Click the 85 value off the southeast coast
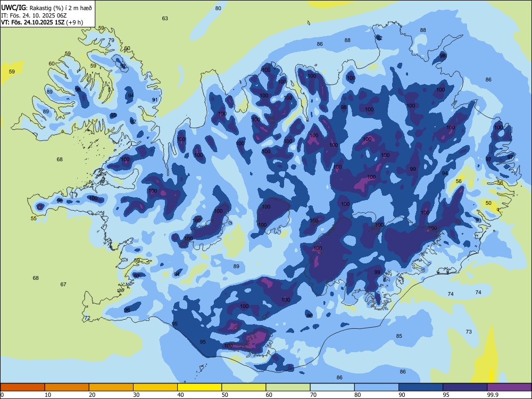 (399, 336)
